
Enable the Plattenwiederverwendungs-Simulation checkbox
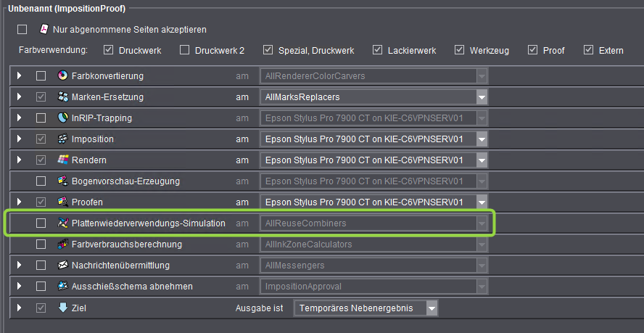tap(41, 223)
